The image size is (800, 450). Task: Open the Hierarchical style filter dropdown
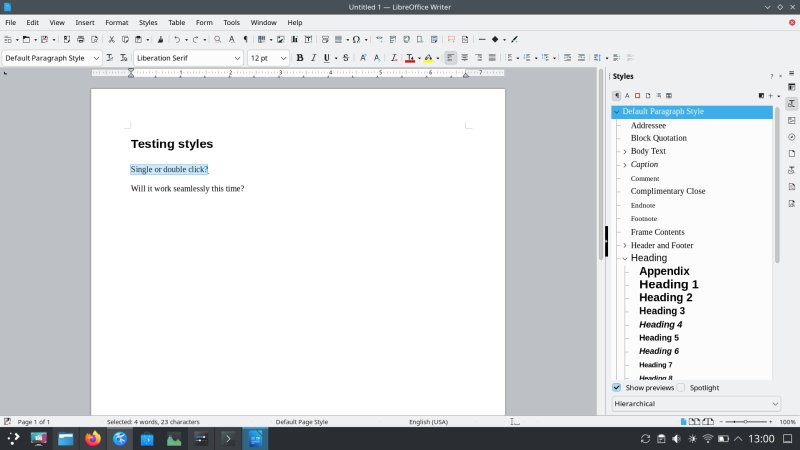(x=696, y=403)
